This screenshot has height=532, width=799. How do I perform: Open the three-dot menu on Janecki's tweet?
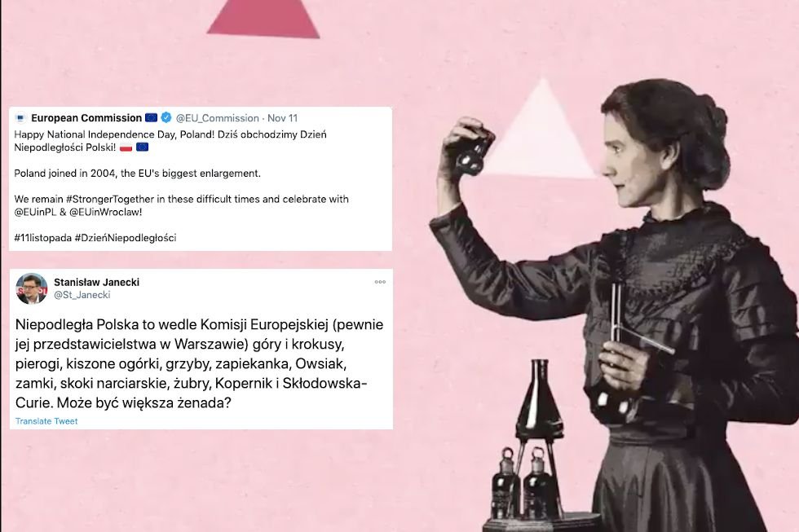[380, 282]
